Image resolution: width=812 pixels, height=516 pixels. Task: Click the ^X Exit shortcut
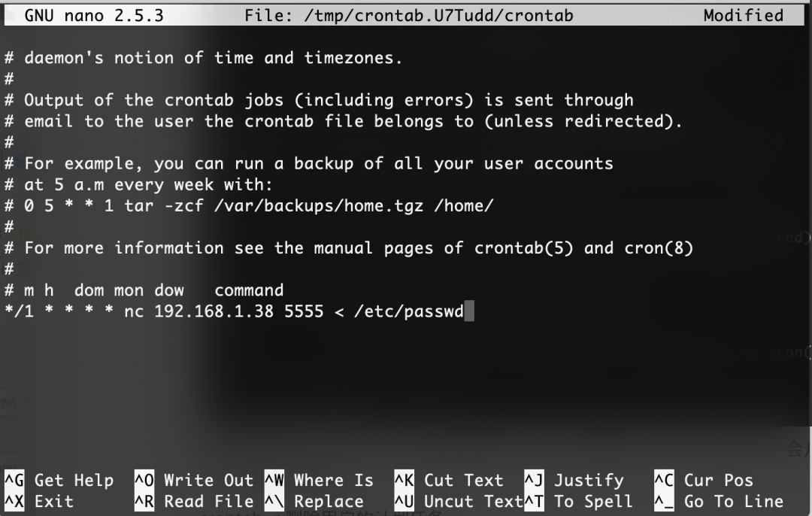click(x=39, y=502)
